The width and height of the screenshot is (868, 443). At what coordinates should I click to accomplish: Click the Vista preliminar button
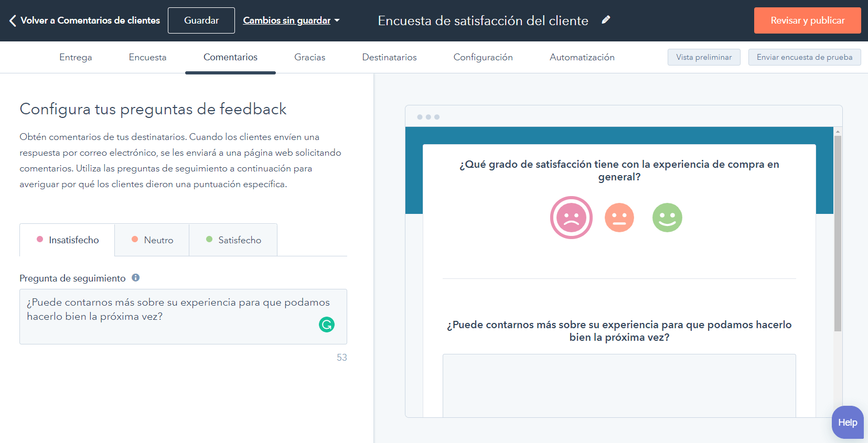(x=703, y=57)
